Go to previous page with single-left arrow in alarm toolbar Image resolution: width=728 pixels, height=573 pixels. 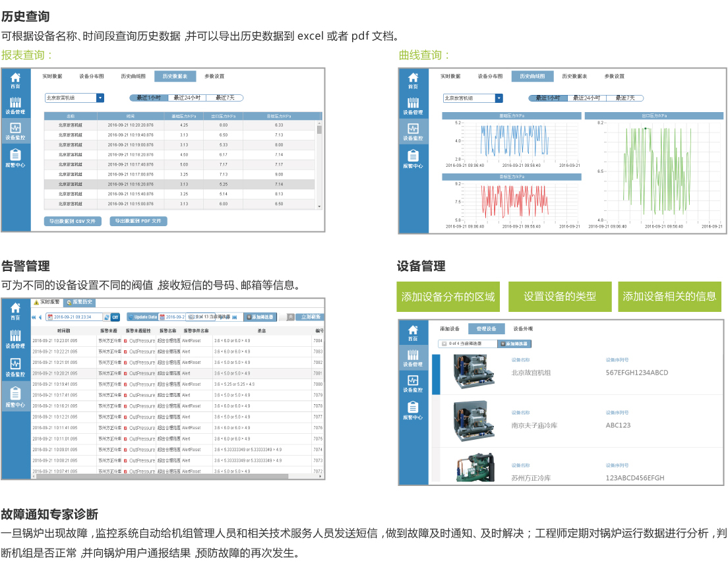point(40,317)
